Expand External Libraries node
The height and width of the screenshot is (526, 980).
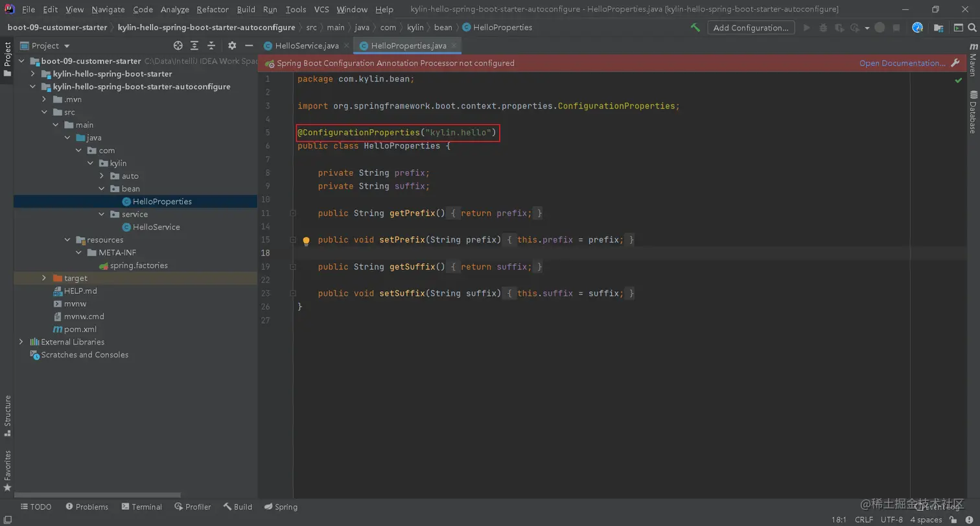coord(21,342)
